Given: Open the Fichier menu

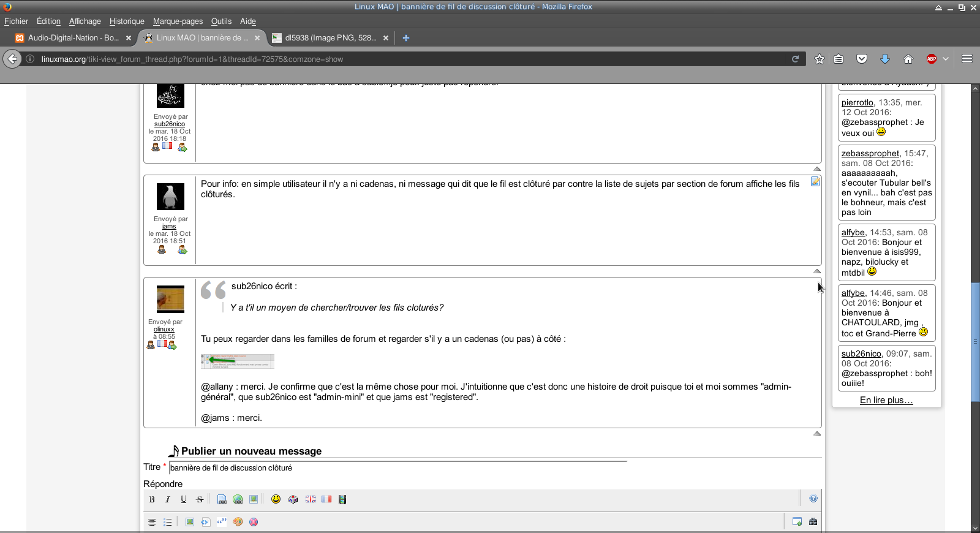Looking at the screenshot, I should click(16, 21).
